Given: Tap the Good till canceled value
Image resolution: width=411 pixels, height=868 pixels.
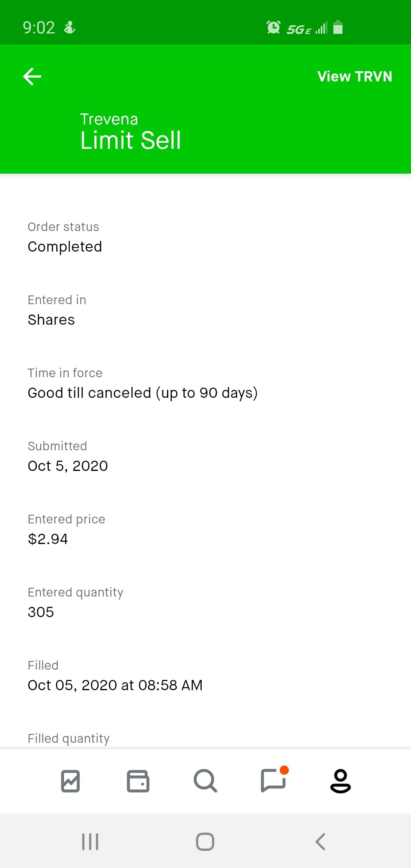Looking at the screenshot, I should (x=143, y=393).
